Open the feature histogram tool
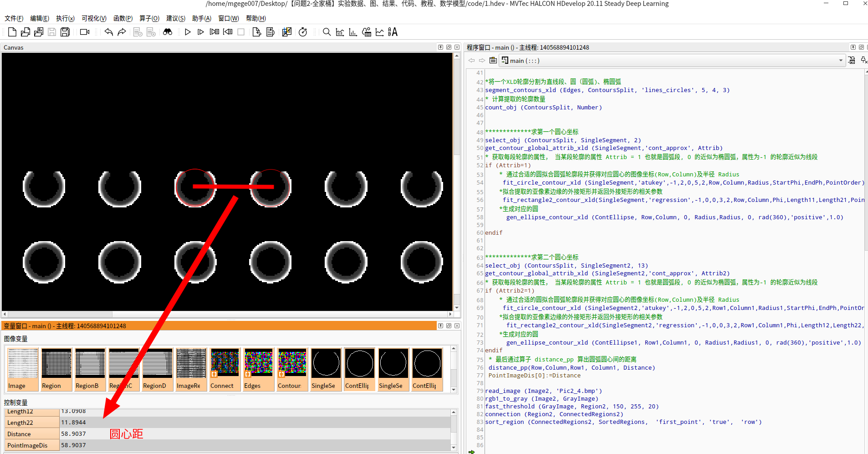Viewport: 868px width, 454px height. tap(353, 32)
